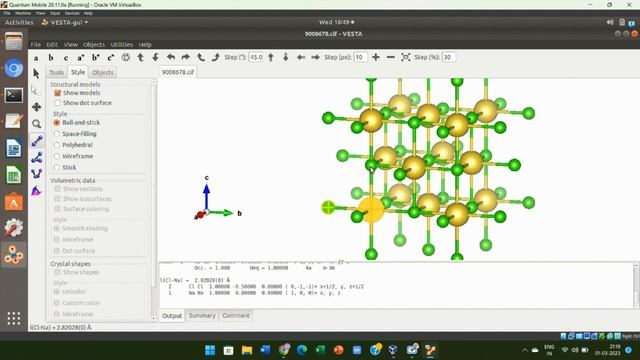640x360 pixels.
Task: Switch to the Tools tab
Action: (56, 72)
